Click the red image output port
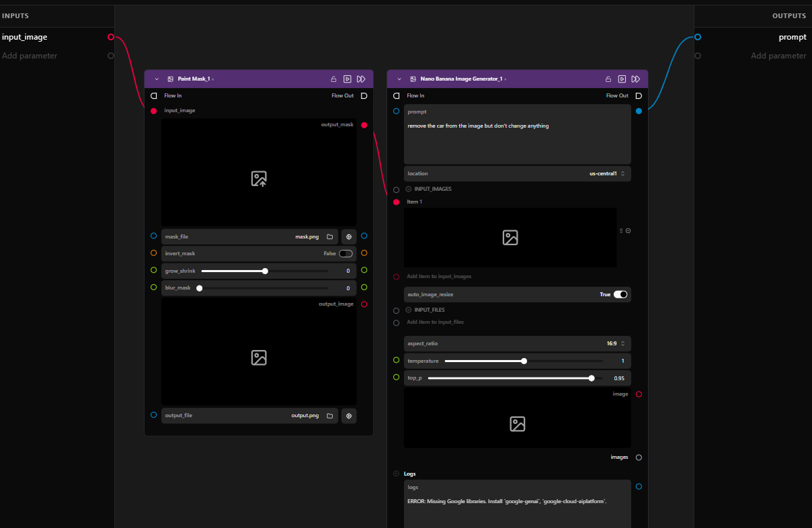 pos(639,394)
